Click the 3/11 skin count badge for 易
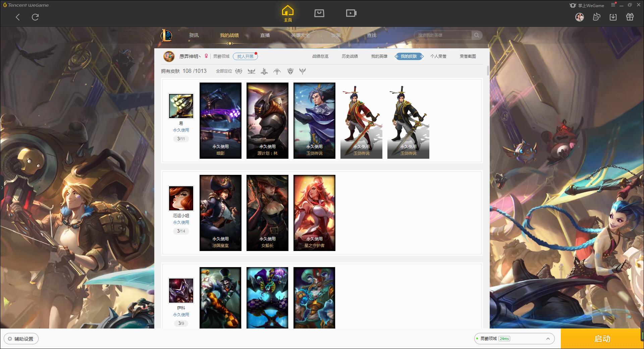Viewport: 644px width, 349px height. [181, 139]
